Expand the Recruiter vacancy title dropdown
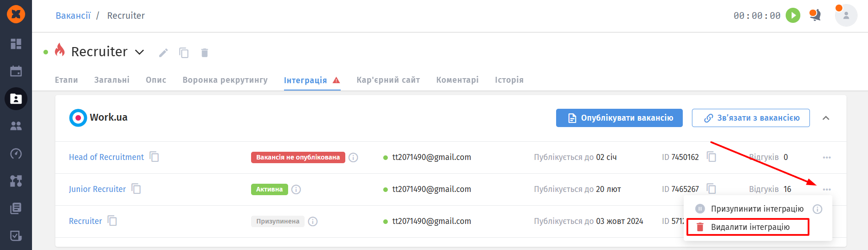The height and width of the screenshot is (250, 868). (139, 52)
